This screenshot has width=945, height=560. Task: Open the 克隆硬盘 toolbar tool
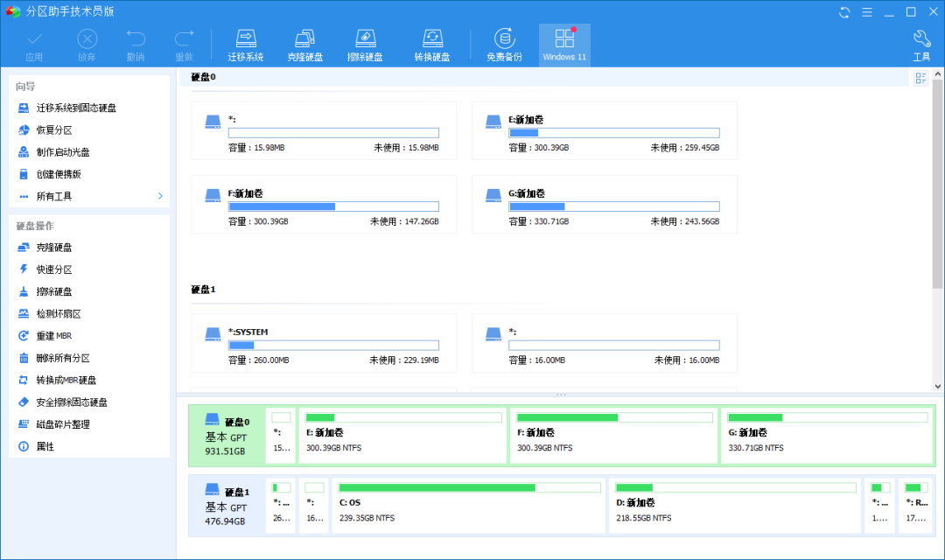305,45
